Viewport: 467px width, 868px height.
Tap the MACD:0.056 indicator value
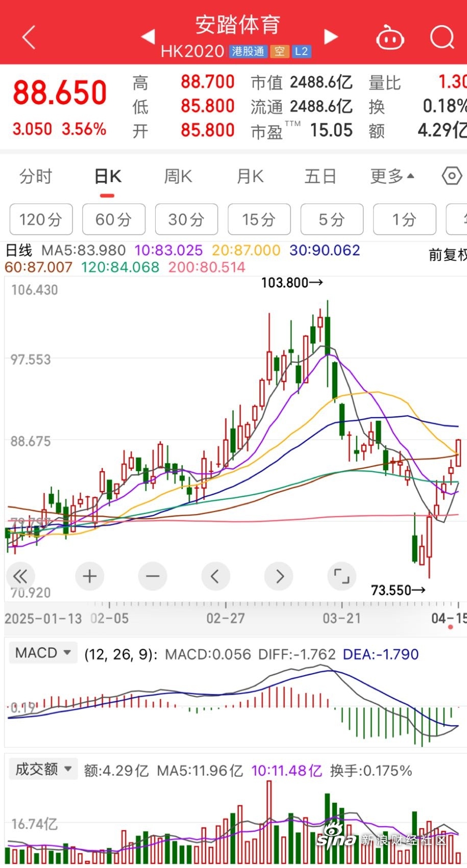tap(208, 654)
